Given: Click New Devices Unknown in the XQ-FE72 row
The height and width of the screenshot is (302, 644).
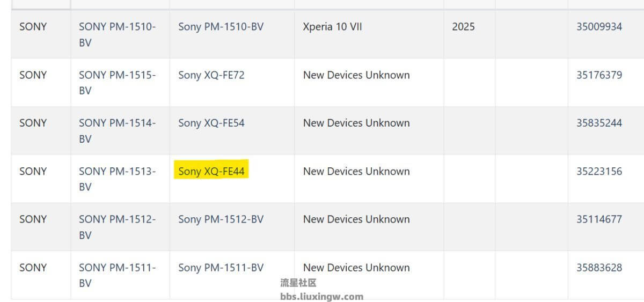Looking at the screenshot, I should pos(356,75).
